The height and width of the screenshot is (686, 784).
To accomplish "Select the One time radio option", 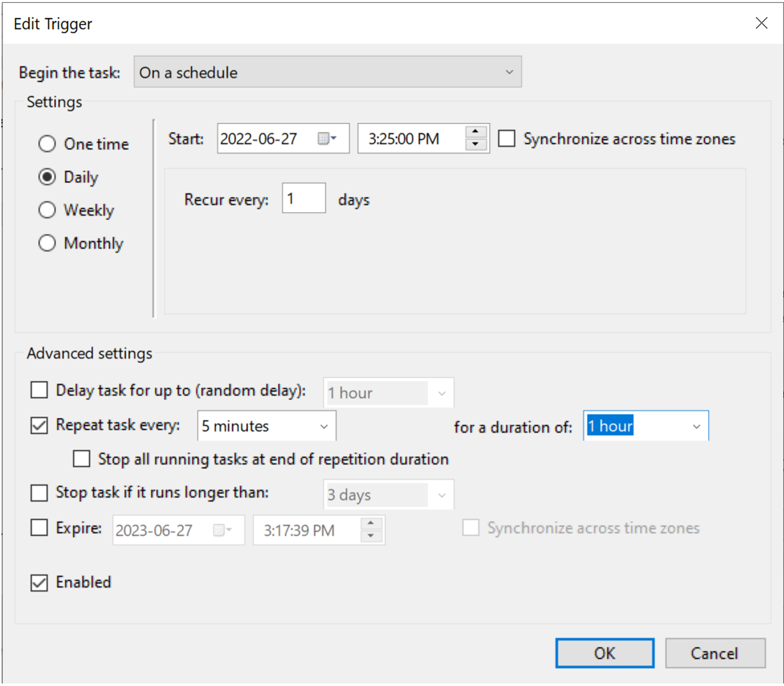I will click(x=47, y=144).
